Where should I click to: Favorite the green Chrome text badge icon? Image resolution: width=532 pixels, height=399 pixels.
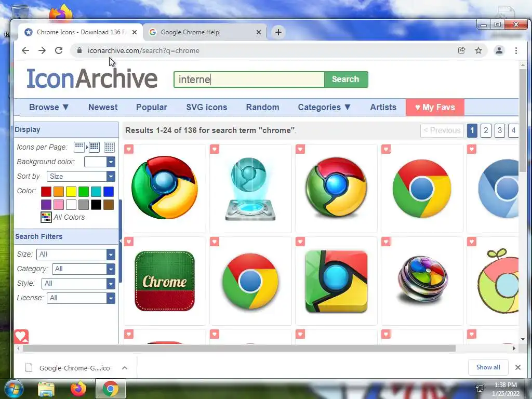tap(129, 242)
